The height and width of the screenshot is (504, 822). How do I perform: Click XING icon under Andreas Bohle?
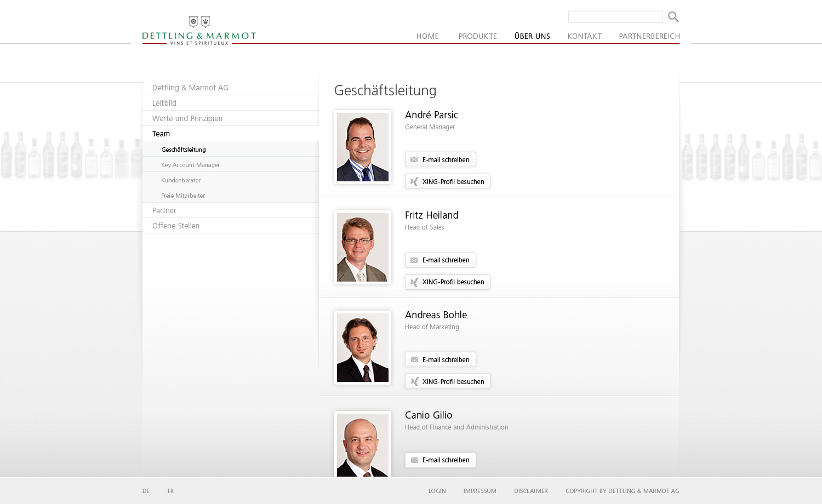(x=414, y=382)
